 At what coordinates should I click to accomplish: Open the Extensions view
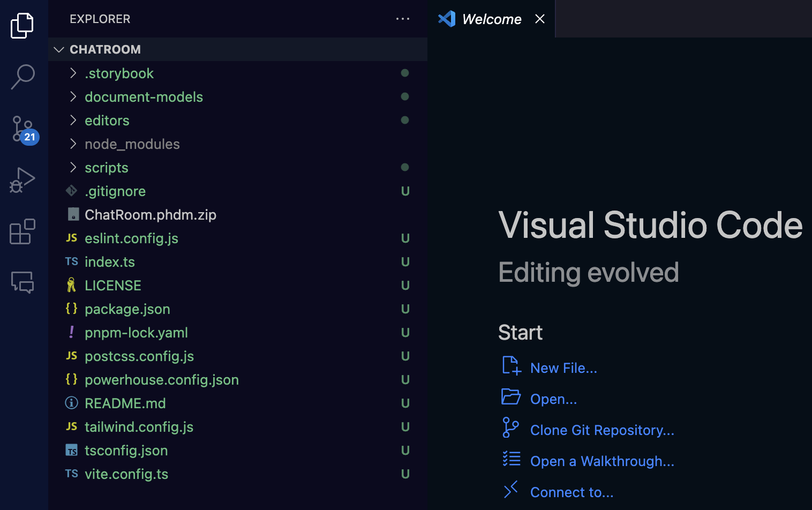pyautogui.click(x=22, y=231)
